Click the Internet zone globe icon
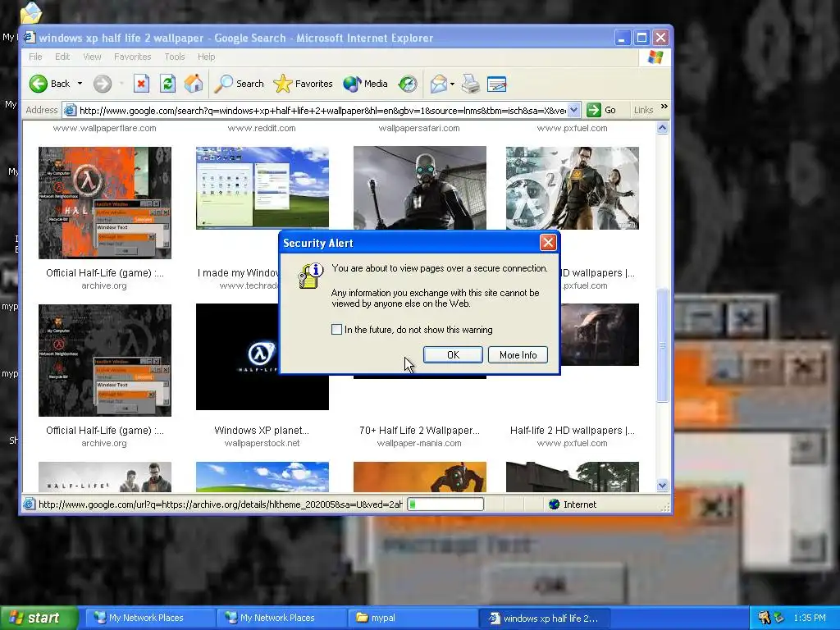Viewport: 840px width, 630px height. pos(555,504)
